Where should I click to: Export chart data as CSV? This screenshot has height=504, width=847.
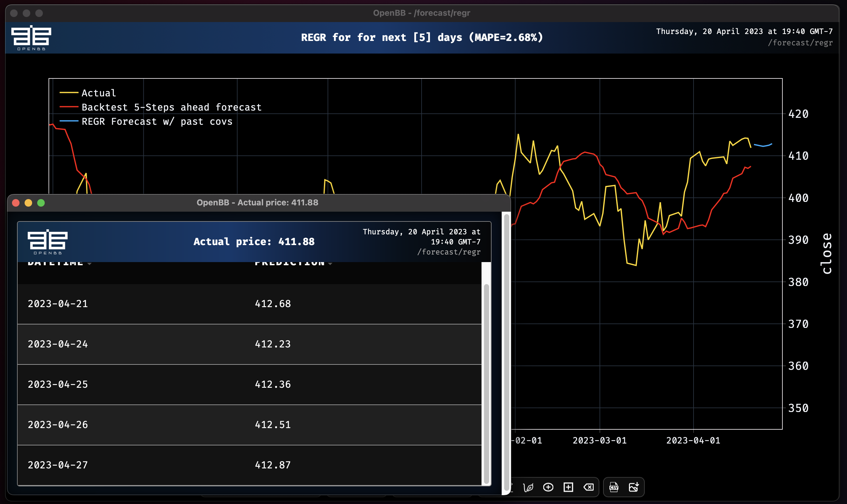(614, 487)
